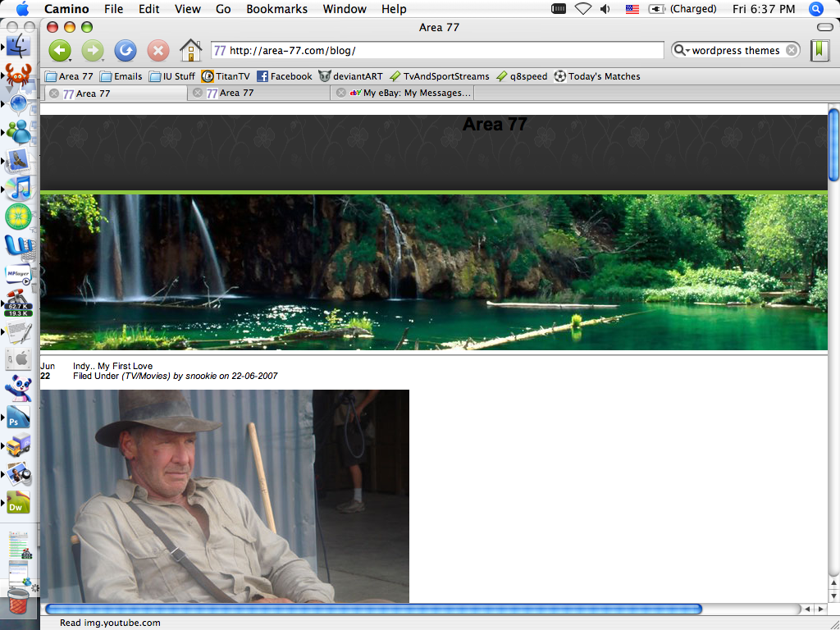
Task: Open the Indiana Jones post image
Action: pyautogui.click(x=225, y=496)
